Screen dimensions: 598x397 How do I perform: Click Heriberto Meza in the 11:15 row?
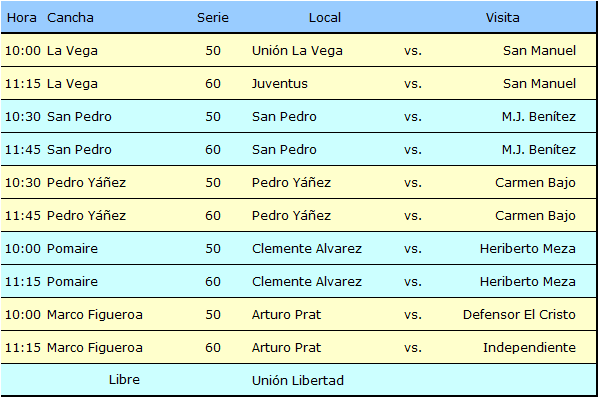527,281
